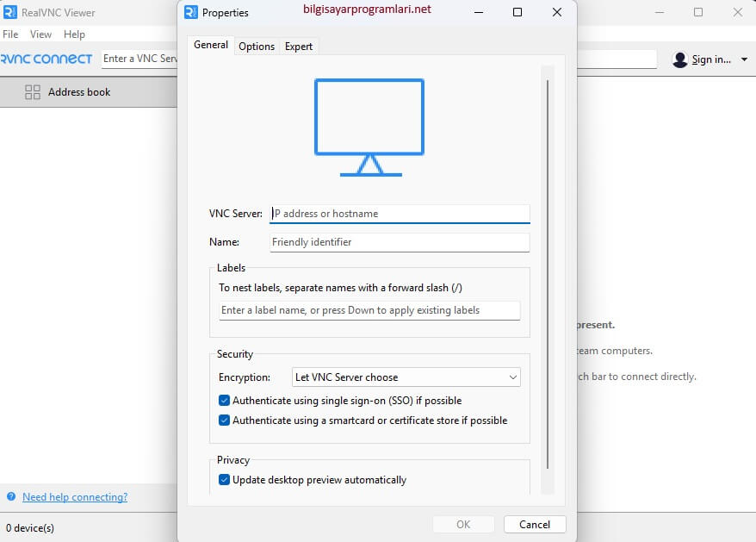Click the user avatar icon beside Sign in
The width and height of the screenshot is (756, 542).
tap(680, 59)
